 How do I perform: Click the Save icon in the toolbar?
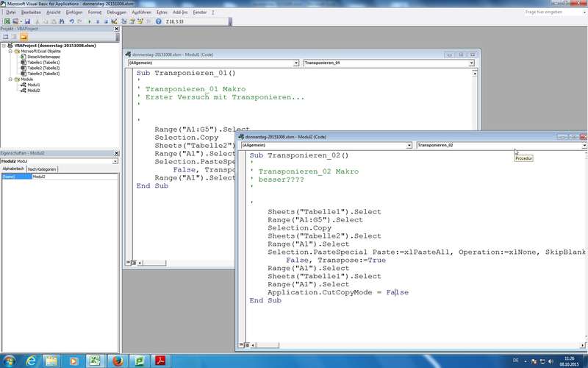(27, 22)
